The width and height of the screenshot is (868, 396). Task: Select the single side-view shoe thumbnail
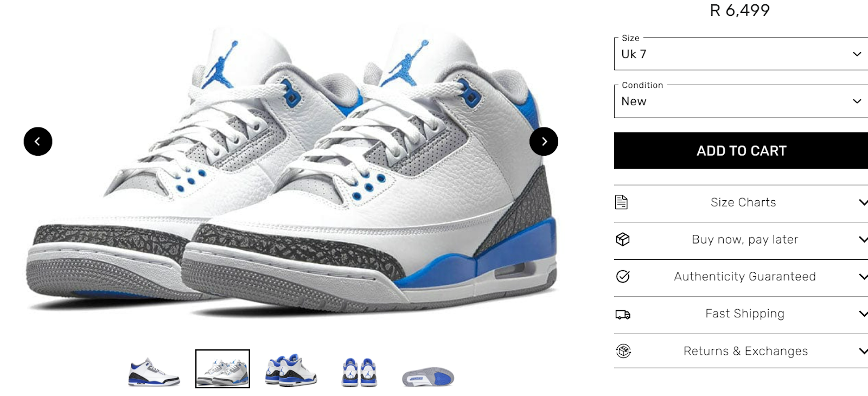click(x=154, y=372)
